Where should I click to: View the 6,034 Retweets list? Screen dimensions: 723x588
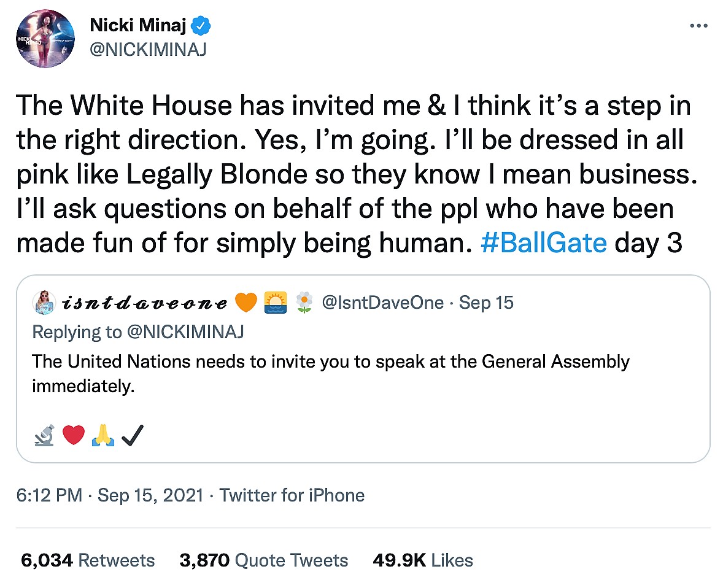[88, 560]
